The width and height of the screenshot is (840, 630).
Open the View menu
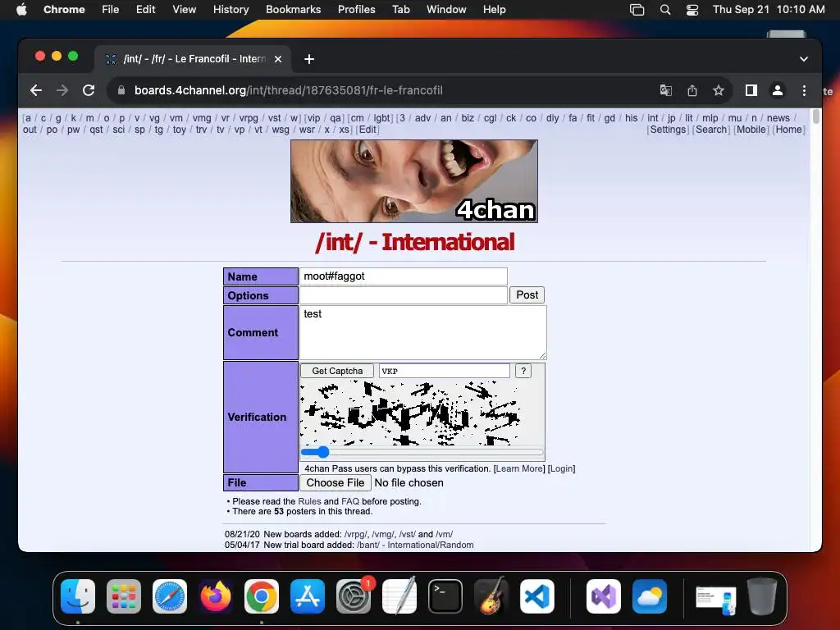(184, 9)
